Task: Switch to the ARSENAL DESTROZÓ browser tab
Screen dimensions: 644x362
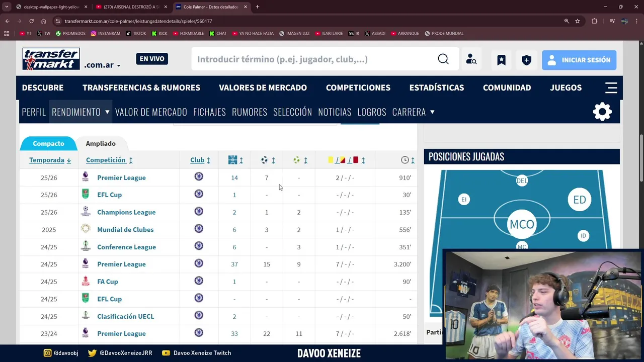Action: coord(131,7)
